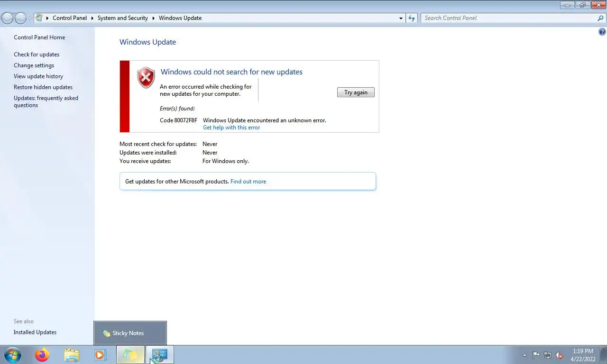Click the 'For Windows only.' value

(226, 161)
